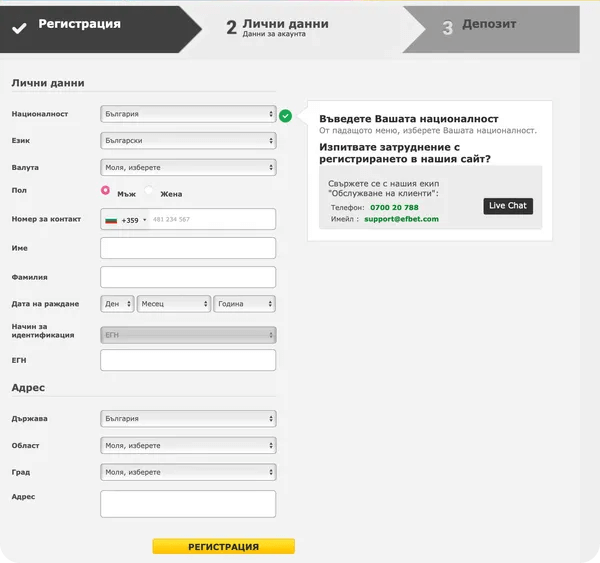This screenshot has width=600, height=563.
Task: Go to the Регистрация step tab
Action: coord(100,29)
